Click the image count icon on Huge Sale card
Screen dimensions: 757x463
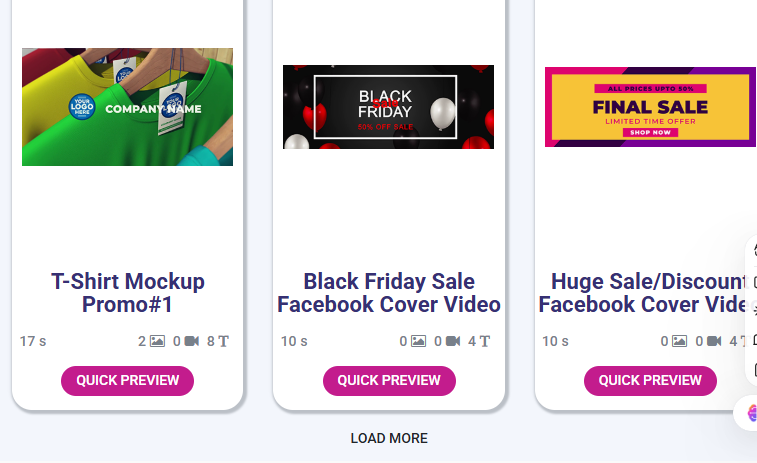click(679, 341)
